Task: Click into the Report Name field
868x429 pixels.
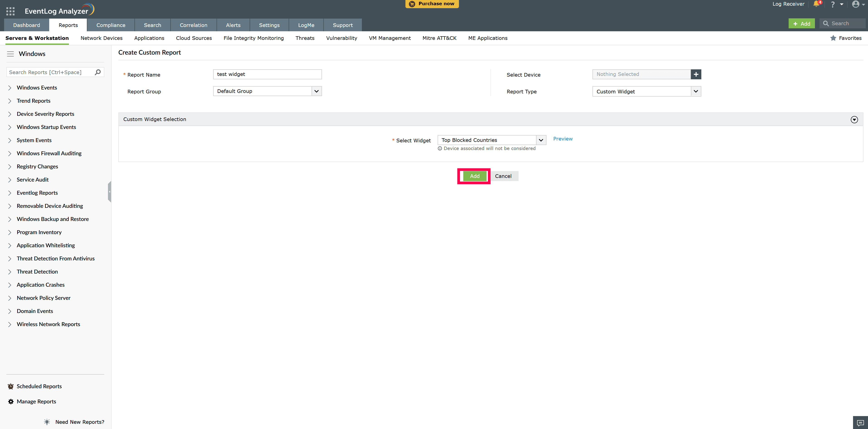Action: pos(267,74)
